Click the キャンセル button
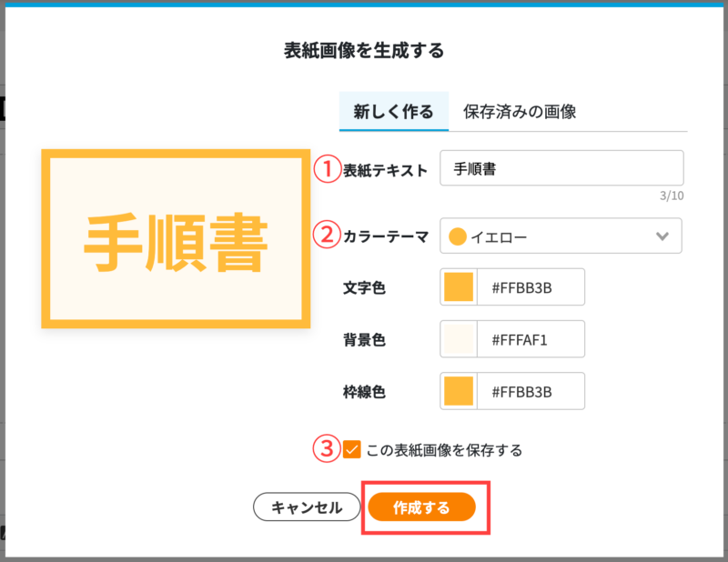The height and width of the screenshot is (562, 728). [x=306, y=507]
